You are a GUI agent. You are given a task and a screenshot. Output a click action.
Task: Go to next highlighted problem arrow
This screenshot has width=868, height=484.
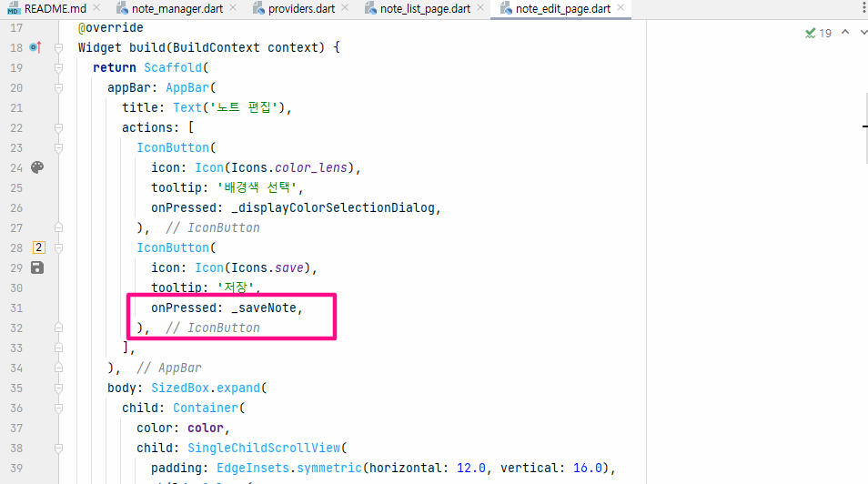pyautogui.click(x=863, y=32)
